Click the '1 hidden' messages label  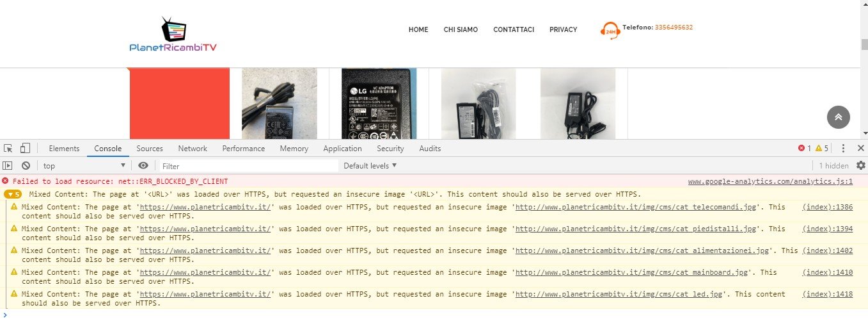click(x=834, y=166)
